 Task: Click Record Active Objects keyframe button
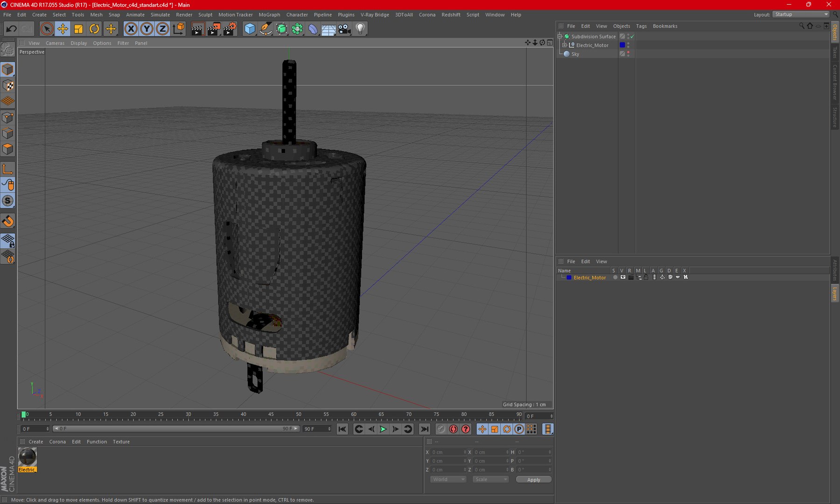pyautogui.click(x=441, y=429)
